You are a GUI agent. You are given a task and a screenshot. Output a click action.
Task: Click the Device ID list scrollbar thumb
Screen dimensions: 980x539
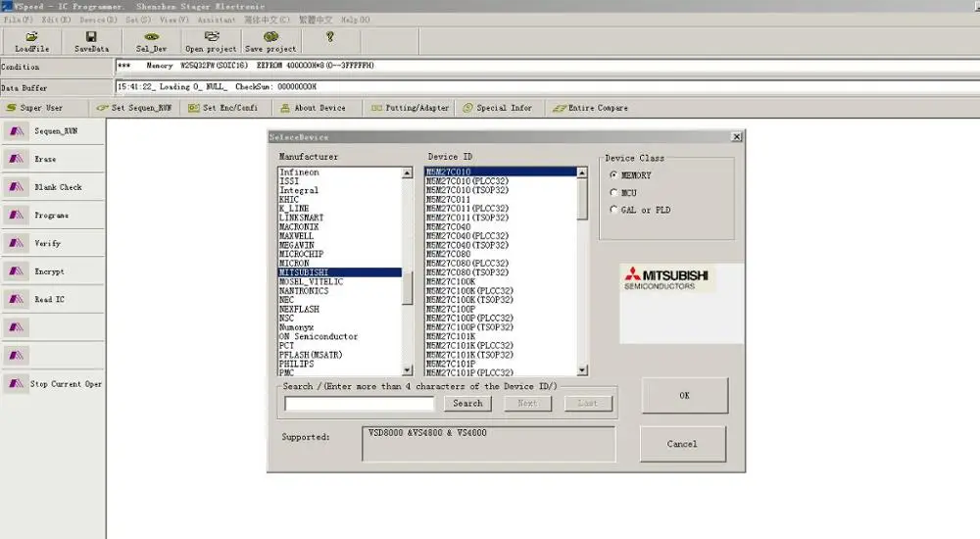point(582,199)
